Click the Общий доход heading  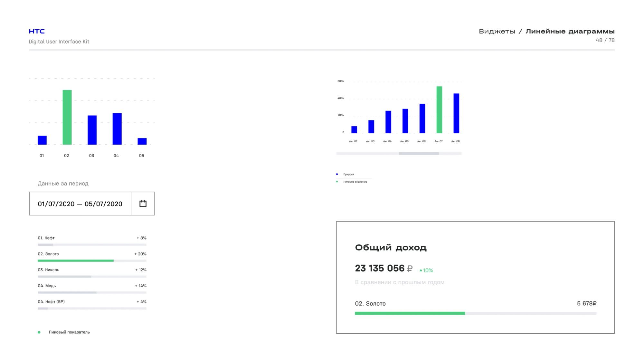391,247
